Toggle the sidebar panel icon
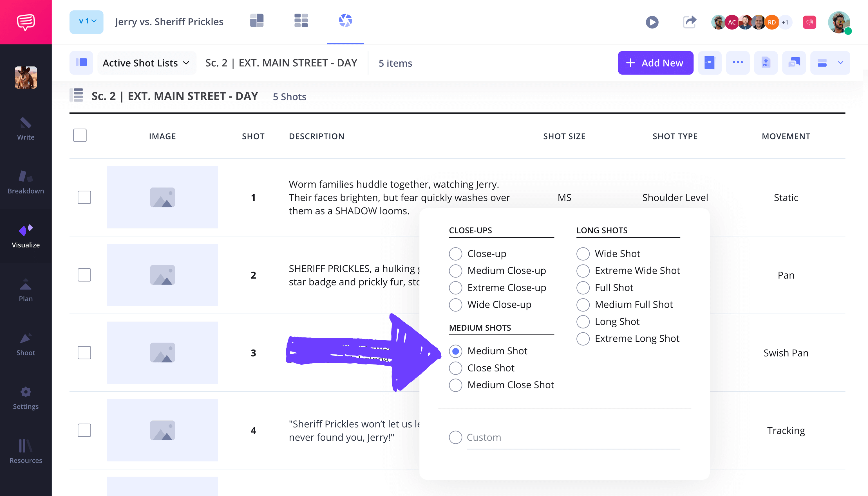The image size is (868, 496). 81,63
